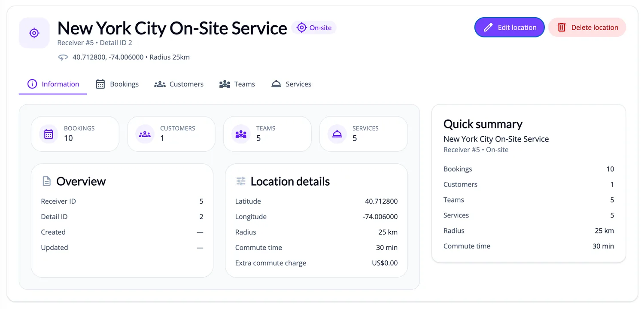Click the pencil icon in Edit location
The image size is (644, 309).
(x=488, y=28)
